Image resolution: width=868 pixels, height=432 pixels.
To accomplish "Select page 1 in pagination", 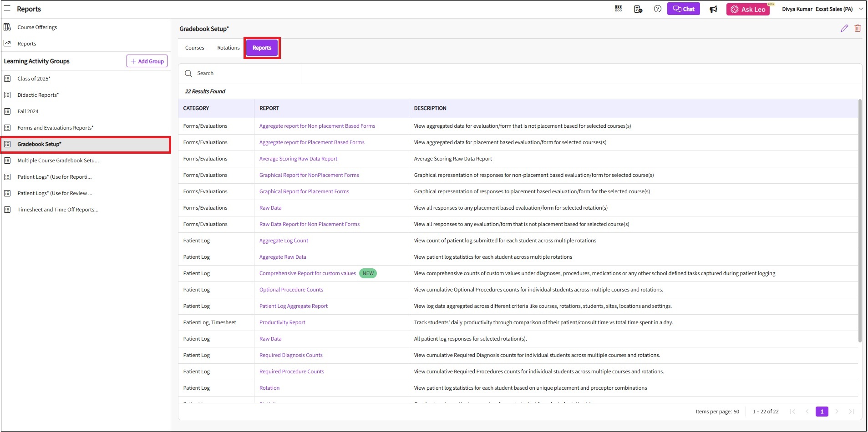I will point(822,412).
